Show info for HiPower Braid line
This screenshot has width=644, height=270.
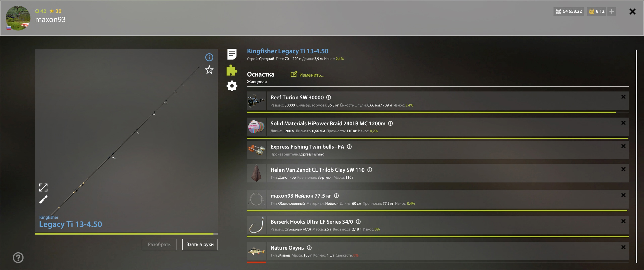(x=390, y=123)
